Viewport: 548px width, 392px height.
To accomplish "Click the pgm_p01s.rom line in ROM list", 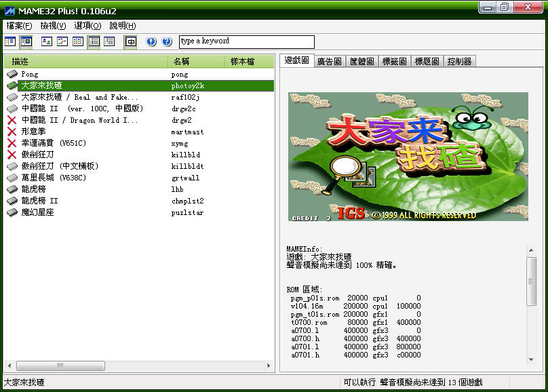I will point(355,298).
